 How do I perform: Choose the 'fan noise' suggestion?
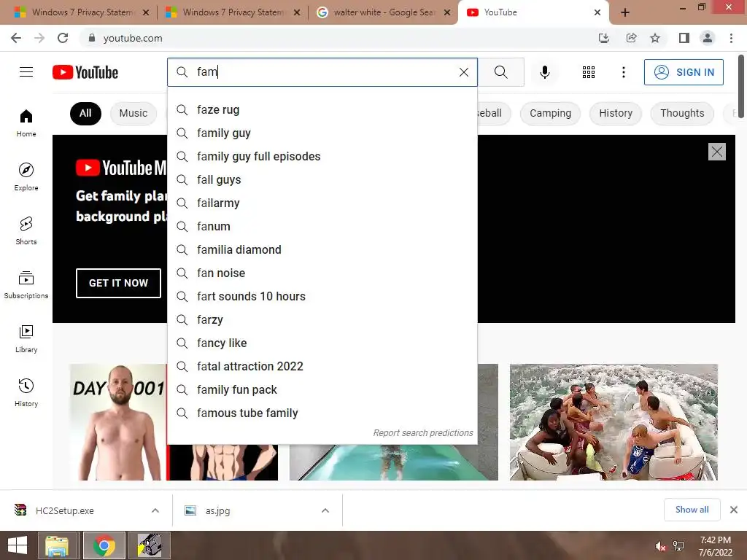[x=322, y=273]
